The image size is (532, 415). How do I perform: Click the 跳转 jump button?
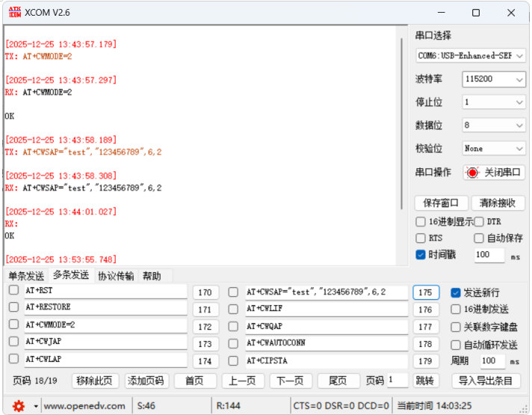pyautogui.click(x=425, y=381)
